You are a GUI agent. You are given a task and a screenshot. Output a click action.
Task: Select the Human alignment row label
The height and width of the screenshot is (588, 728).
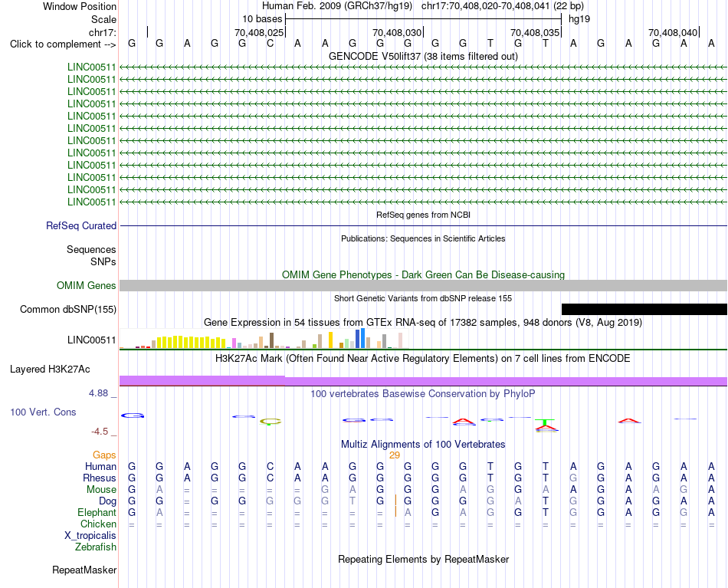click(100, 466)
